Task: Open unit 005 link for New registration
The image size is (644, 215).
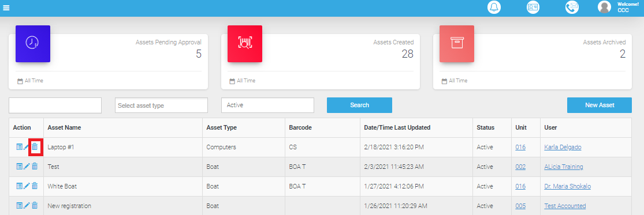Action: click(x=520, y=206)
